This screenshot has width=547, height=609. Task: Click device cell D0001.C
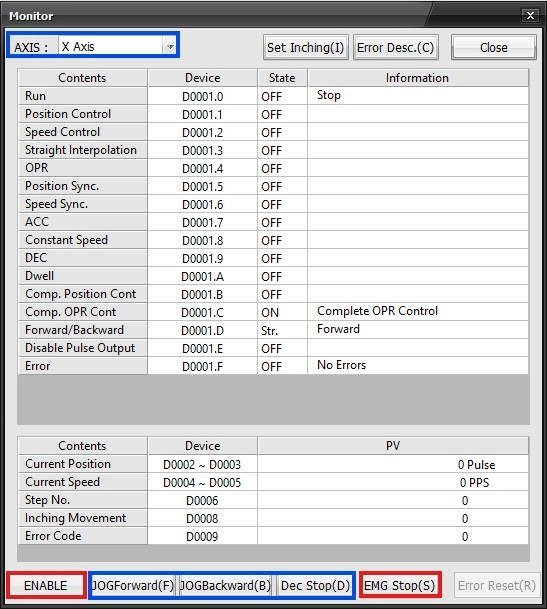pos(202,313)
